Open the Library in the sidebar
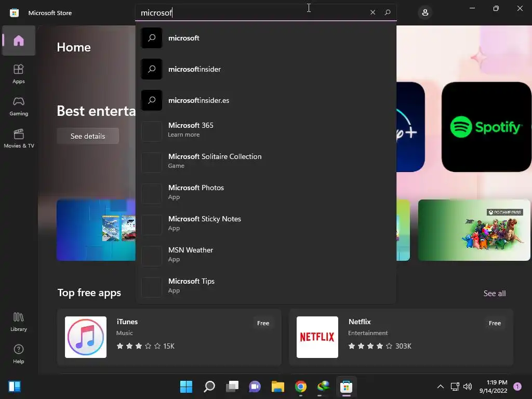This screenshot has width=532, height=399. point(19,322)
